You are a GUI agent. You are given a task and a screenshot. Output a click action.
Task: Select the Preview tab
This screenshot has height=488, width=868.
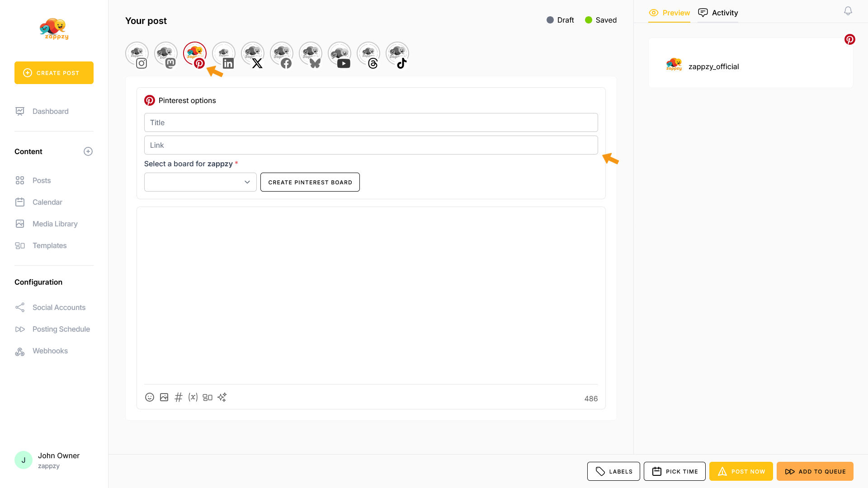[x=670, y=13]
